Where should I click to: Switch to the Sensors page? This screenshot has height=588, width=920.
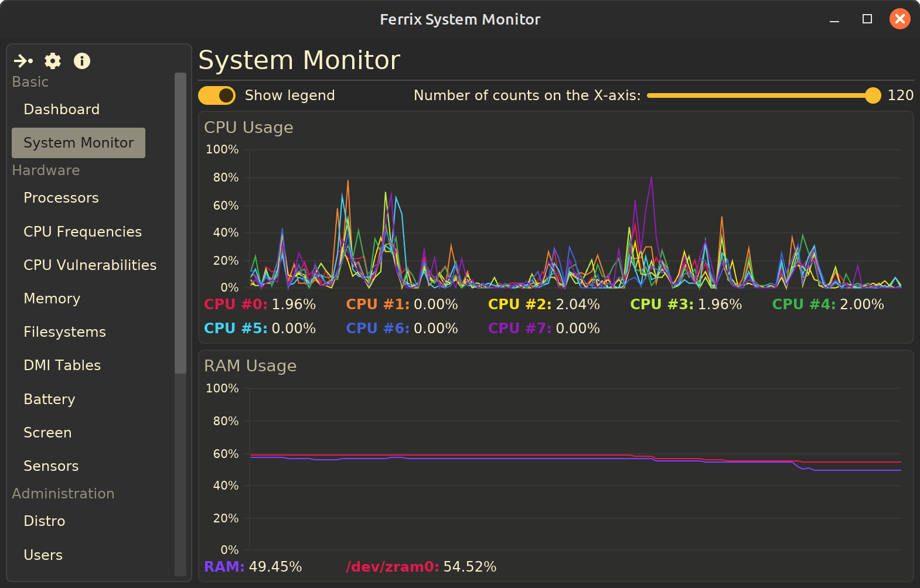click(51, 466)
